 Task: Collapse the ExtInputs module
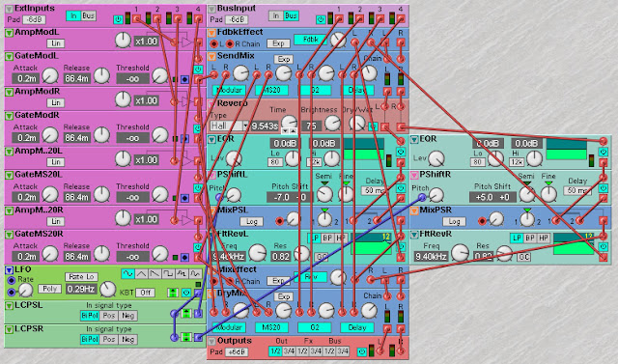tap(9, 9)
